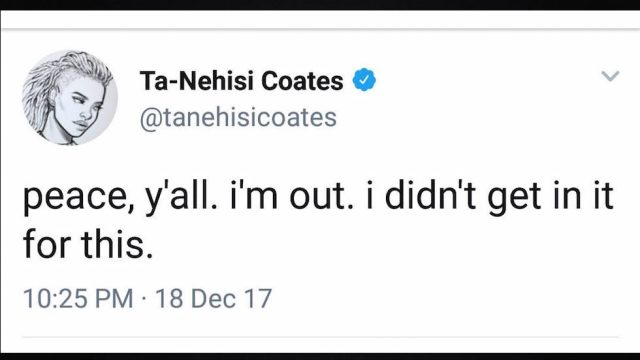Click the dot separator between time and date
The image size is (640, 360).
tap(144, 298)
